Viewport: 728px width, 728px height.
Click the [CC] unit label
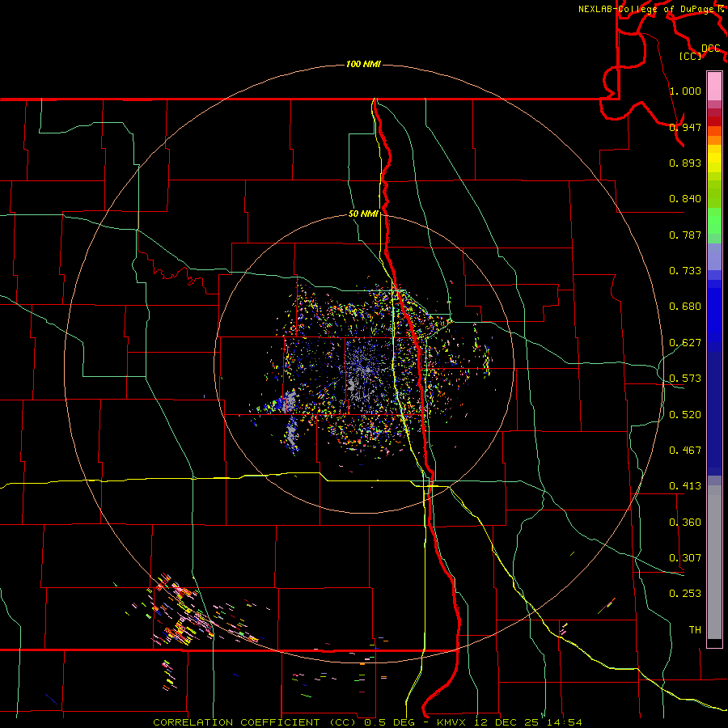click(x=690, y=56)
